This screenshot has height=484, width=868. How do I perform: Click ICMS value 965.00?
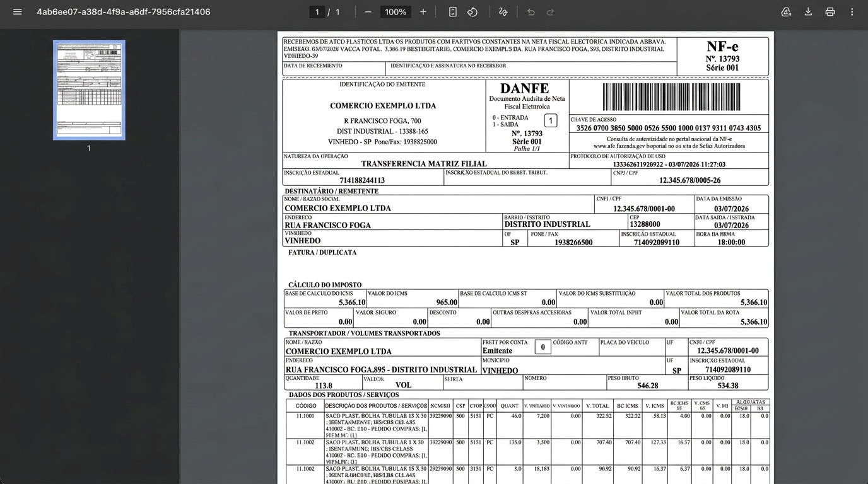point(447,302)
